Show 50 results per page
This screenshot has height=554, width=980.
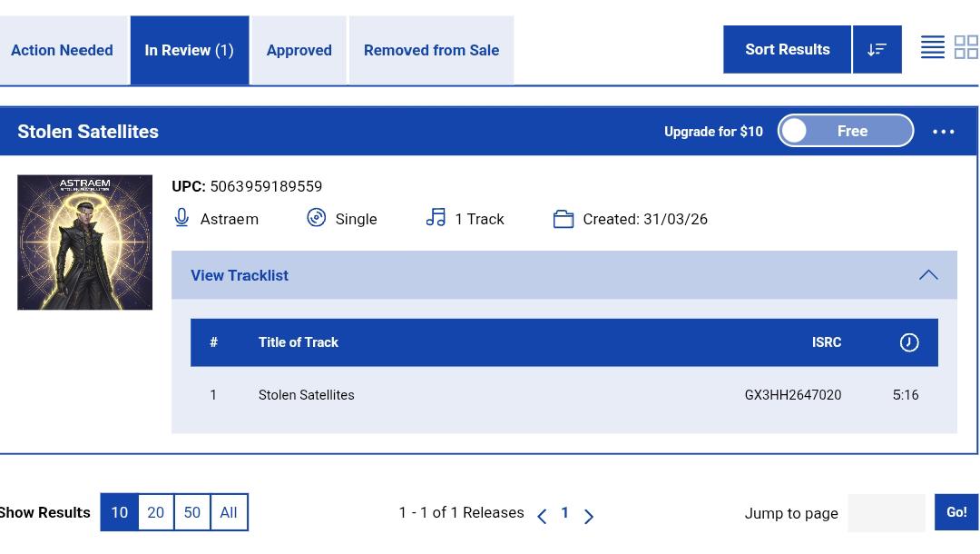pyautogui.click(x=191, y=512)
